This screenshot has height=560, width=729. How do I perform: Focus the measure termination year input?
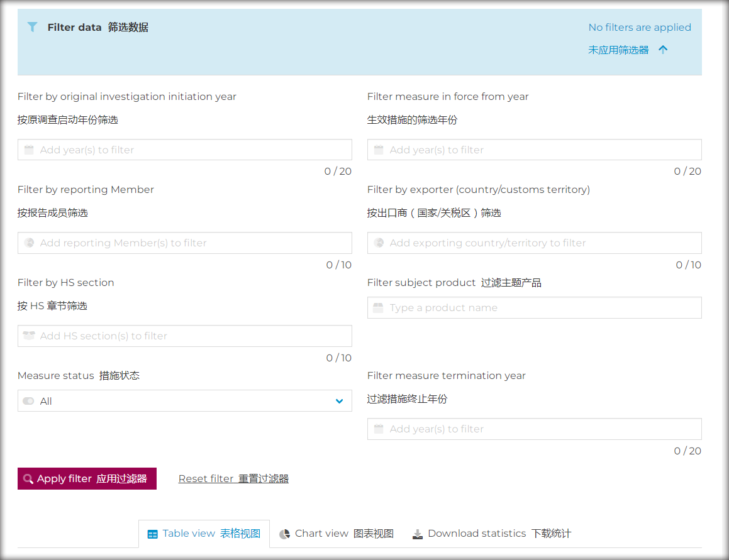click(x=534, y=429)
